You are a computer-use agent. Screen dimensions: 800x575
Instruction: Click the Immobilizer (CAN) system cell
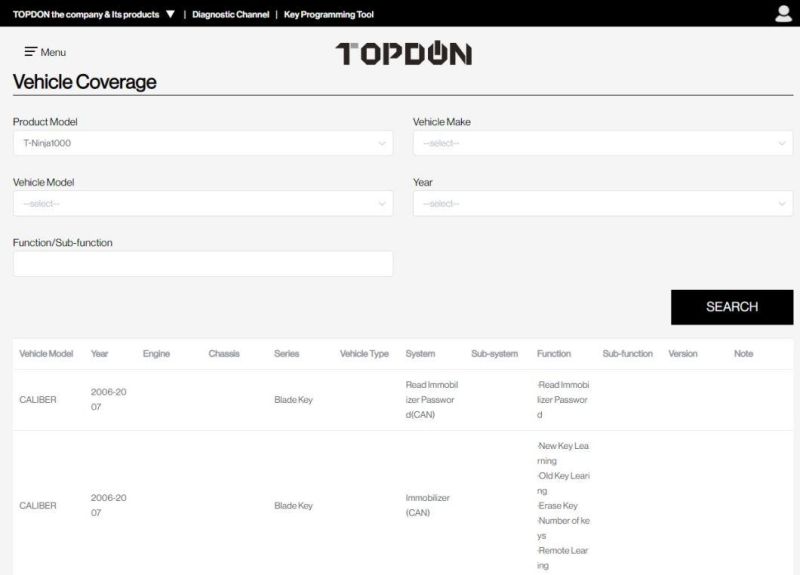(x=428, y=505)
